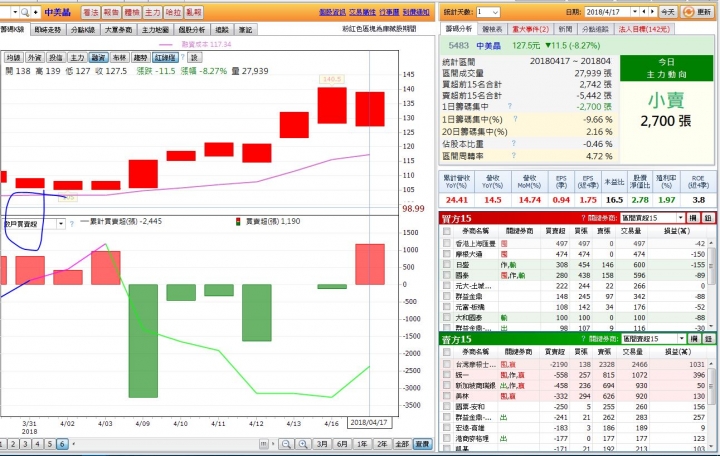
Task: Click help icon beside 區間周轉率
Action: (x=514, y=156)
